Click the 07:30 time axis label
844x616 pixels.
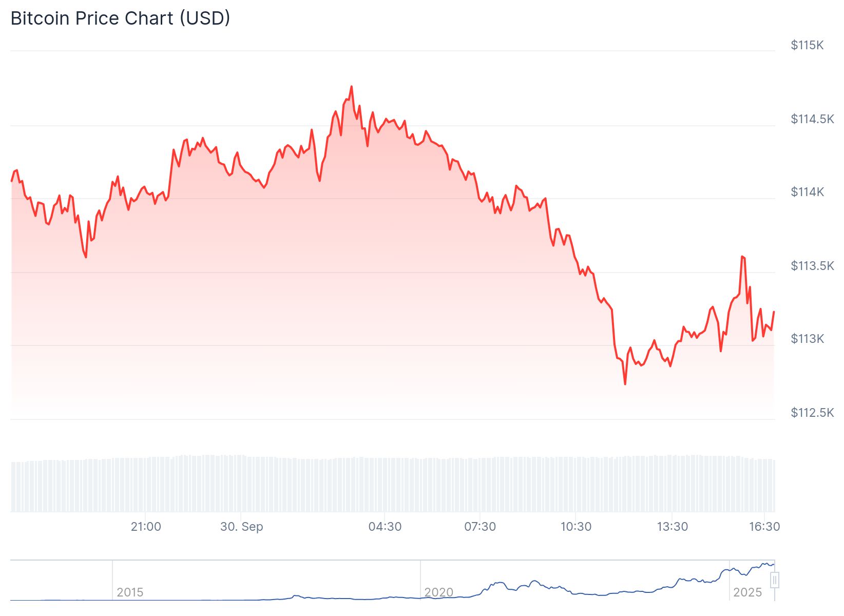pyautogui.click(x=480, y=527)
